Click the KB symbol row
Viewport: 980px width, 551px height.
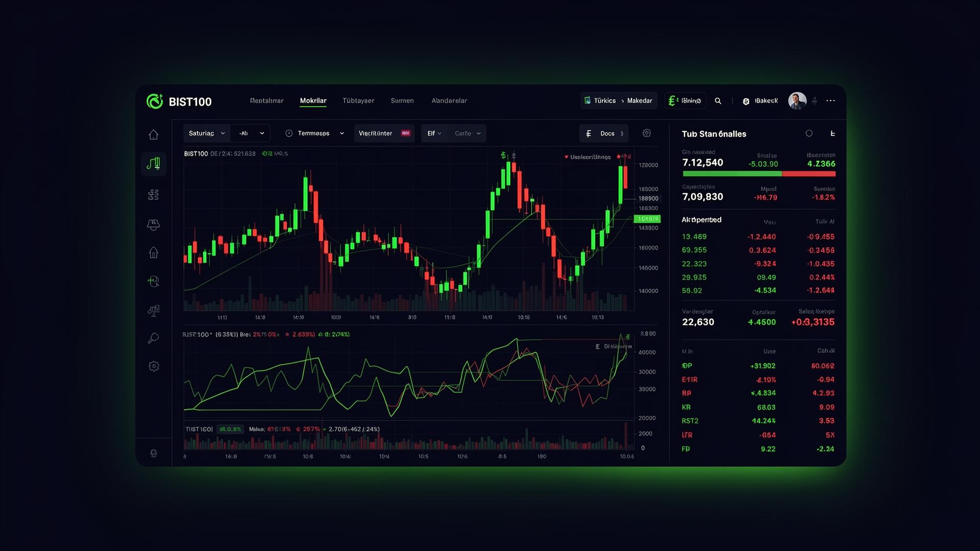(758, 407)
